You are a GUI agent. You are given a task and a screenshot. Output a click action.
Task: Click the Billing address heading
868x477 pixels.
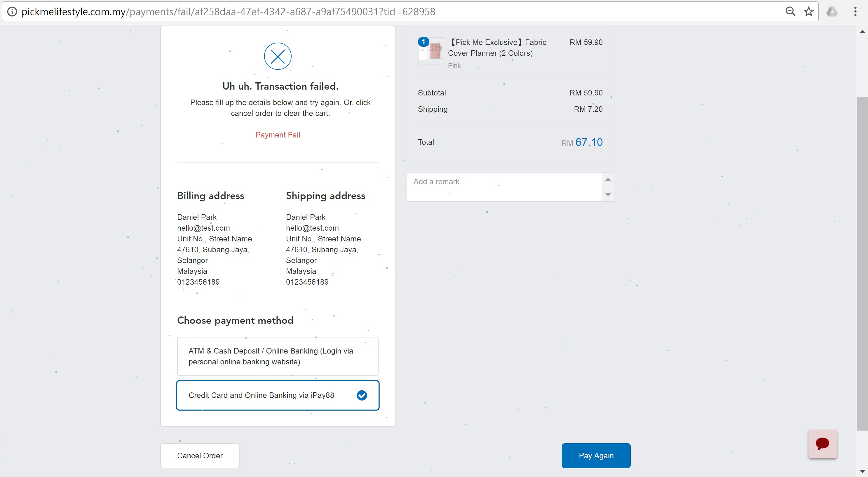211,196
